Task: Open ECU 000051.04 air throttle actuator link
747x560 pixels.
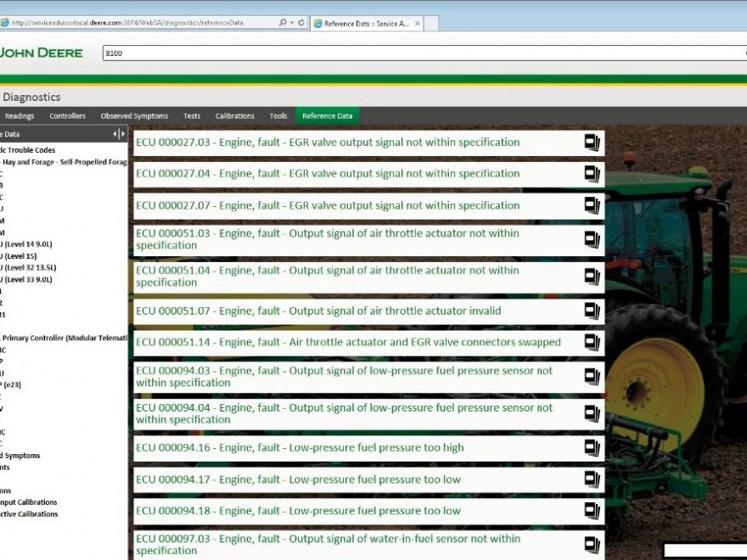Action: pos(328,277)
